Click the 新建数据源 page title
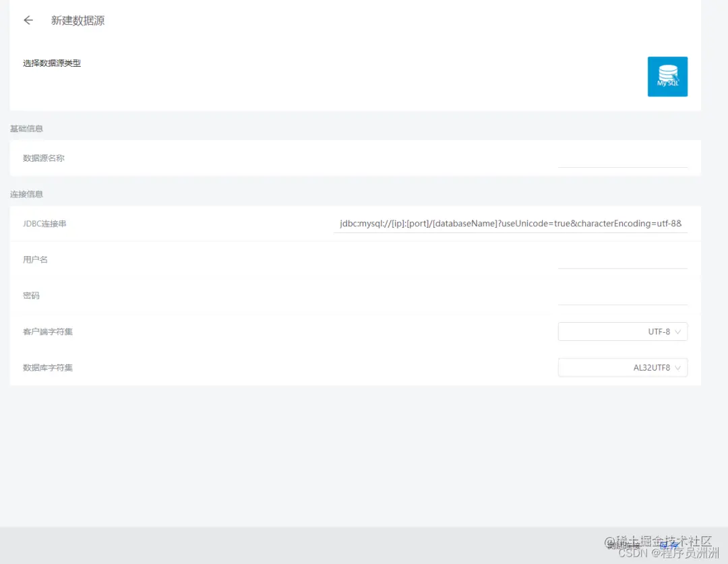Screen dimensions: 728x564 (x=78, y=20)
